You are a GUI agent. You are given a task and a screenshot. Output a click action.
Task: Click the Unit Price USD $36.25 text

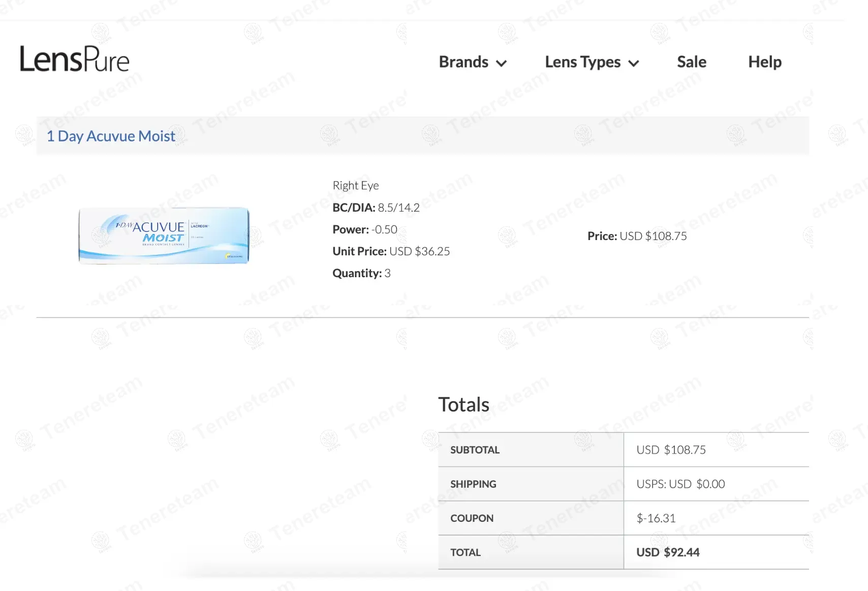419,251
